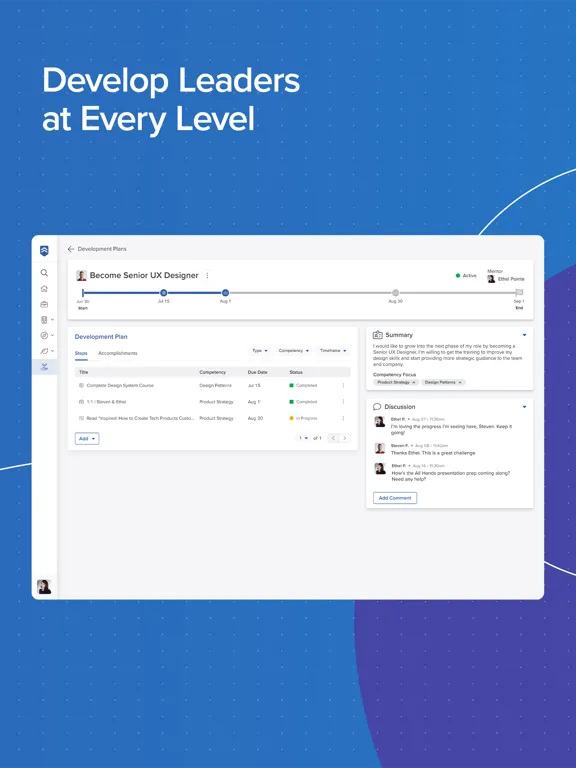
Task: Open the briefcase icon in the sidebar
Action: click(44, 304)
